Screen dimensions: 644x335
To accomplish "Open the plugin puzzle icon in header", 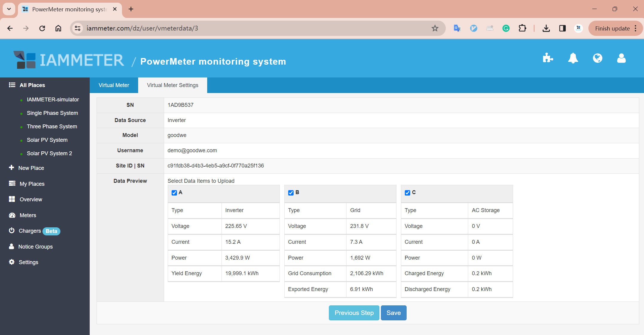I will pos(548,58).
